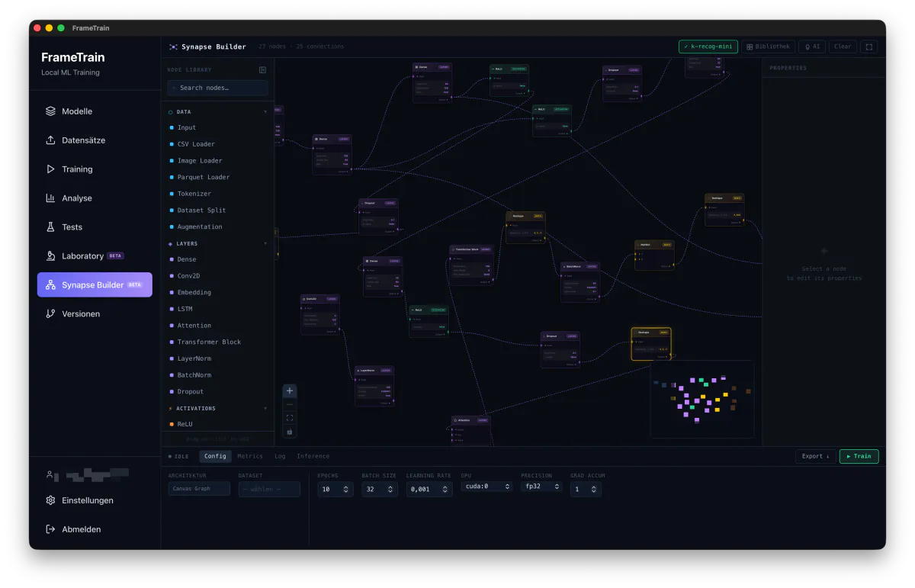This screenshot has width=915, height=588.
Task: Collapse the LAYERS category
Action: (217, 243)
